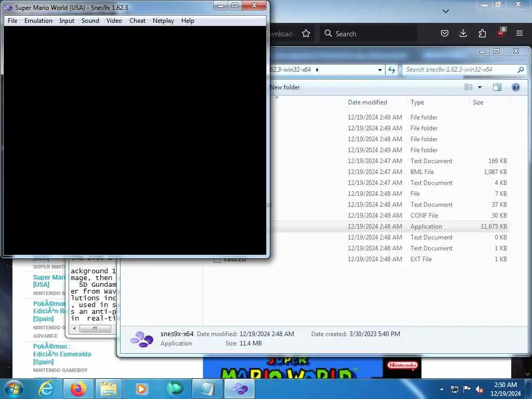The width and height of the screenshot is (532, 399).
Task: Click the Snes9x title bar icon
Action: tap(8, 7)
